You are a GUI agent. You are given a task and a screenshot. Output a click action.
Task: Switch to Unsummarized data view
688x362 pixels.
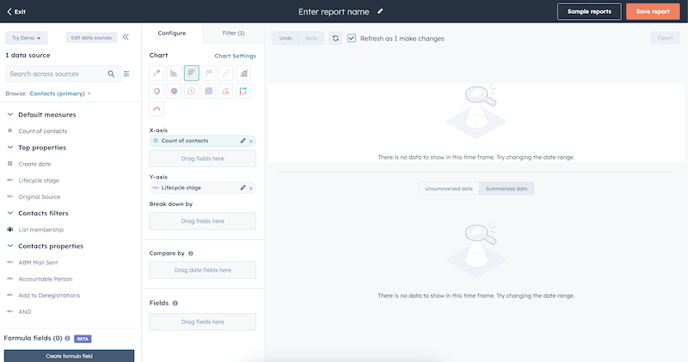(448, 189)
